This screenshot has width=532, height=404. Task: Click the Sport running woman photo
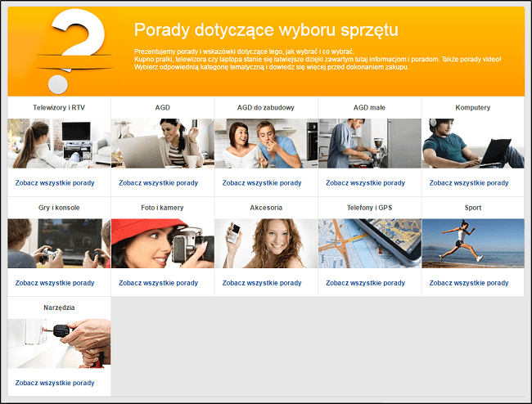(x=473, y=243)
